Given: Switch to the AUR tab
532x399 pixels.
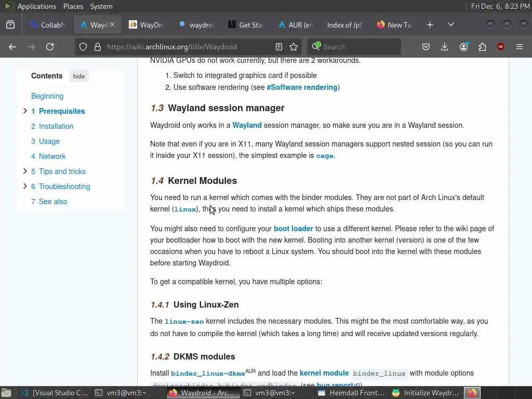Looking at the screenshot, I should [x=295, y=25].
